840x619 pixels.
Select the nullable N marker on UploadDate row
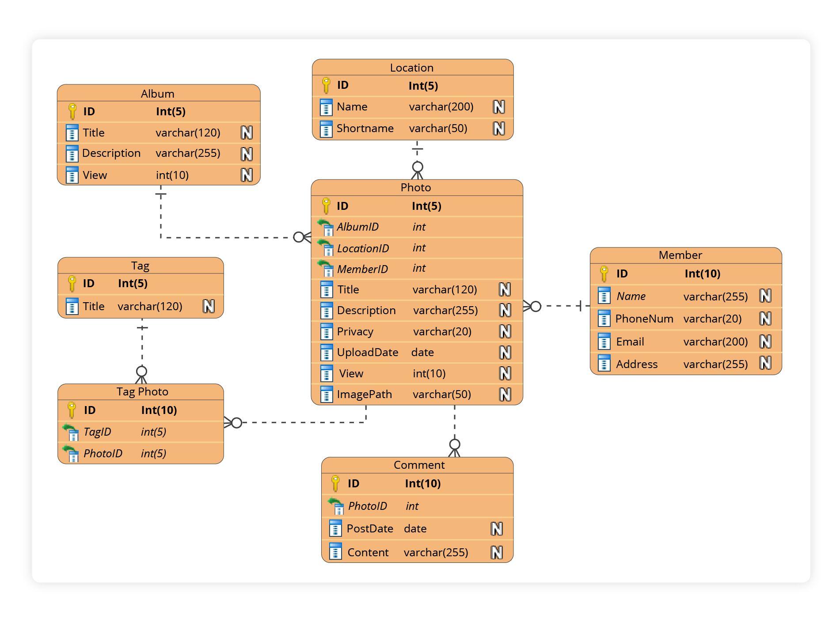coord(505,353)
